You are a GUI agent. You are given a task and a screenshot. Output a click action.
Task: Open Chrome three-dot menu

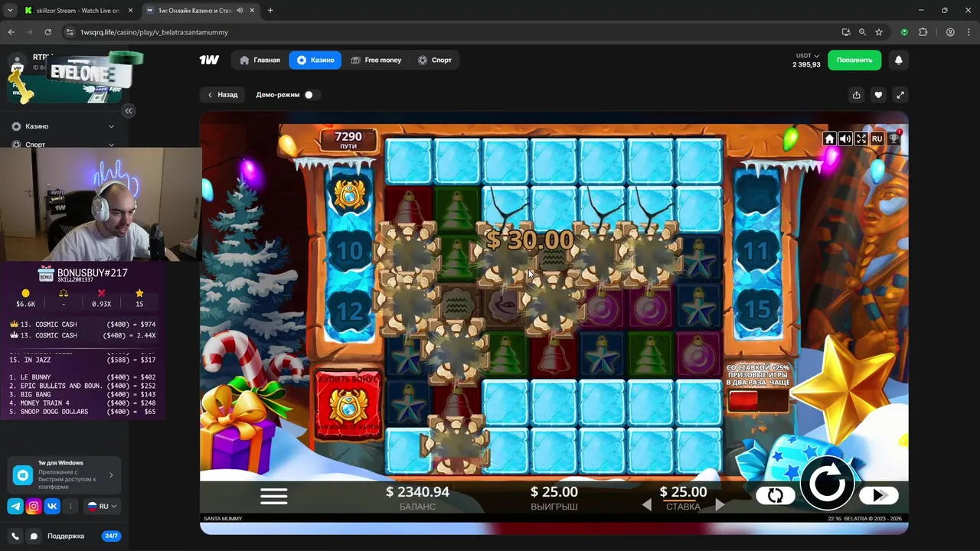pyautogui.click(x=969, y=32)
